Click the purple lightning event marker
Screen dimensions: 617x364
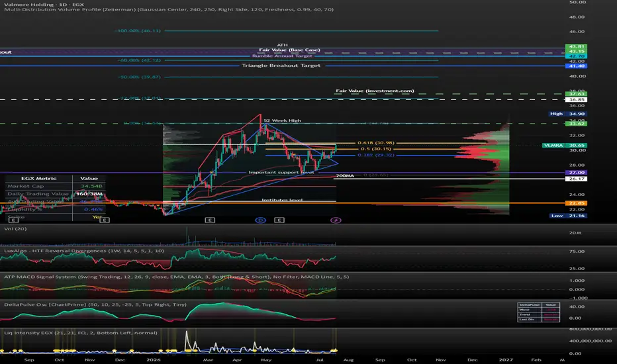click(x=335, y=220)
